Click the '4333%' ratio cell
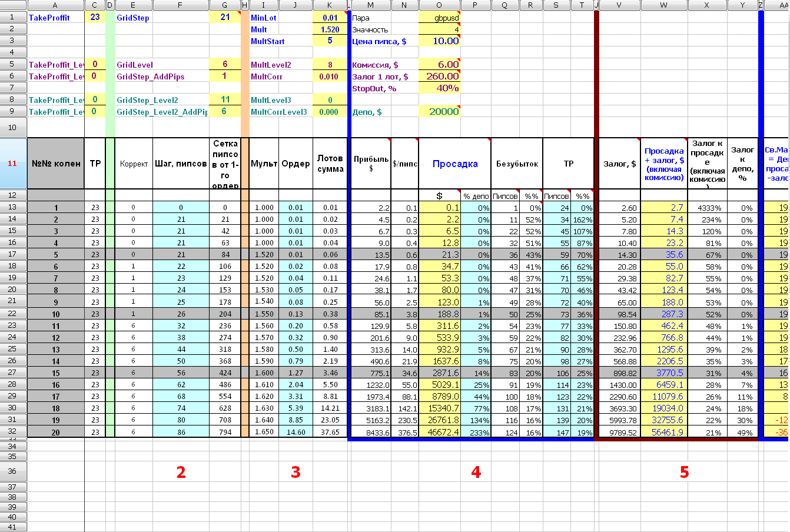The height and width of the screenshot is (532, 790). (x=708, y=208)
